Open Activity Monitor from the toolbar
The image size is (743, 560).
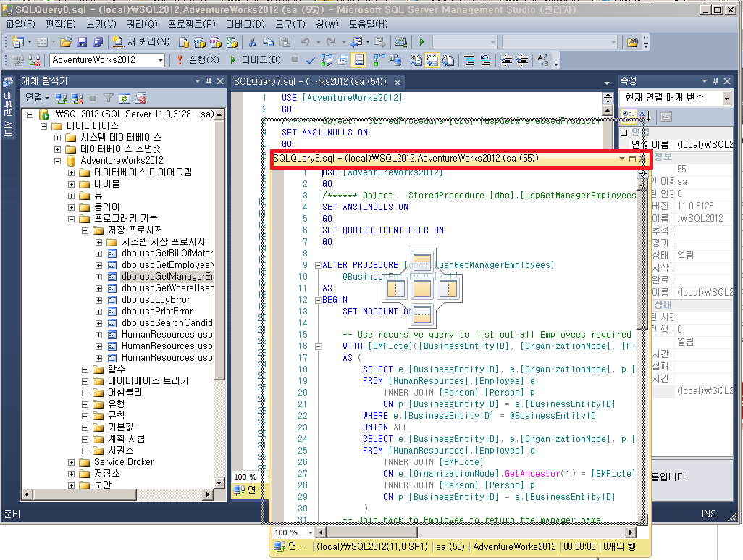click(401, 42)
